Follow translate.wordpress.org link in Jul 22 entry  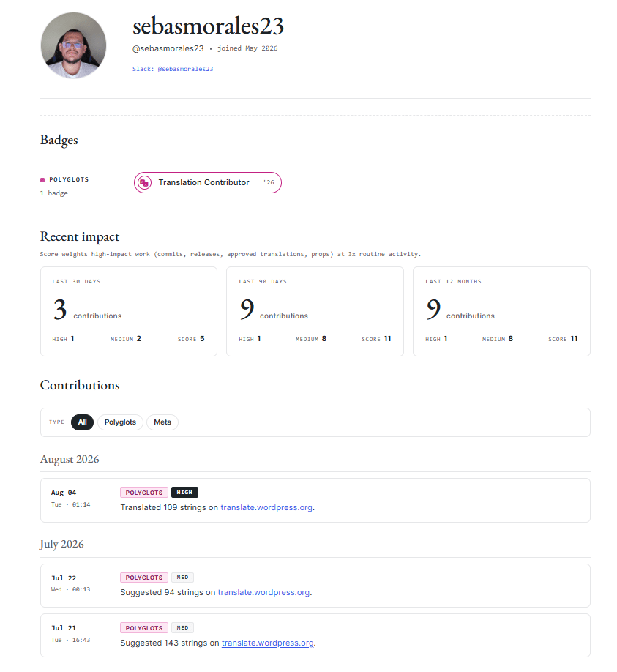263,592
